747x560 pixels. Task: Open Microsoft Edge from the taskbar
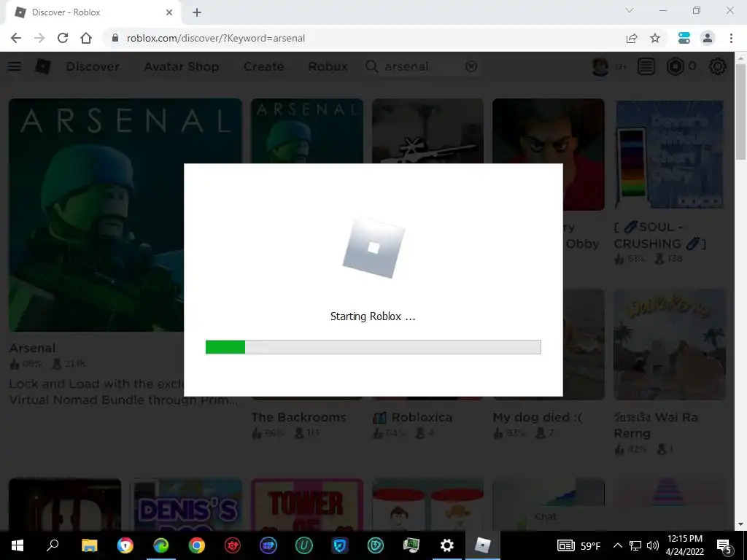click(161, 545)
